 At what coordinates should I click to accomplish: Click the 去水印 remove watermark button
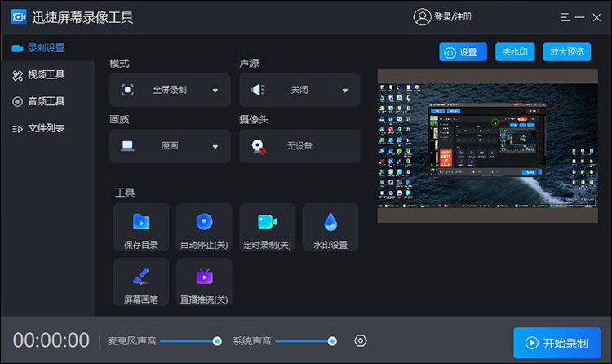(515, 52)
